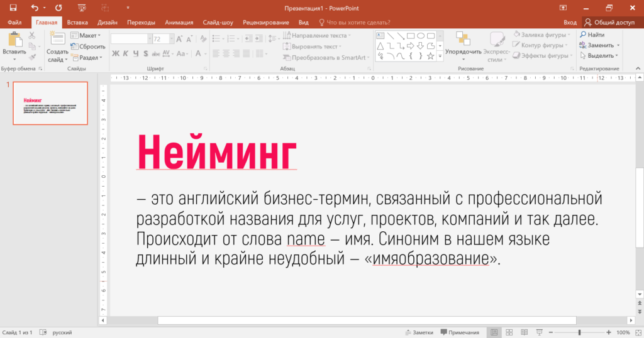Start slideshow from beginning icon

(x=82, y=8)
